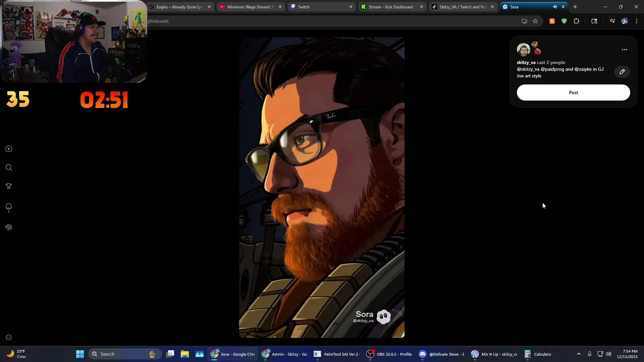The width and height of the screenshot is (644, 362).
Task: Open Sora notifications bell
Action: click(x=9, y=207)
